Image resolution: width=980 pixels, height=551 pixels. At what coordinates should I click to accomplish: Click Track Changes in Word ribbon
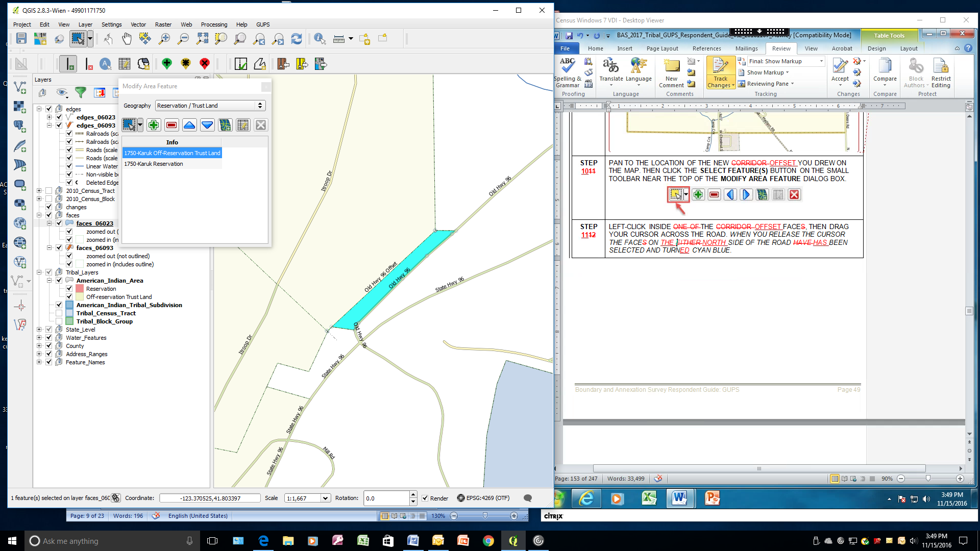point(720,73)
